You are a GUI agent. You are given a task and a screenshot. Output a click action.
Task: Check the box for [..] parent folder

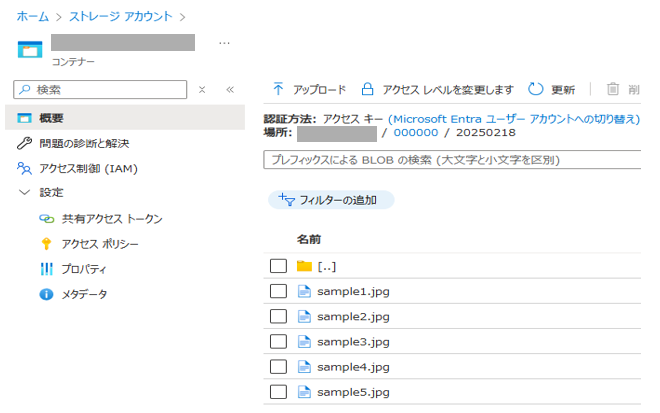pos(278,266)
